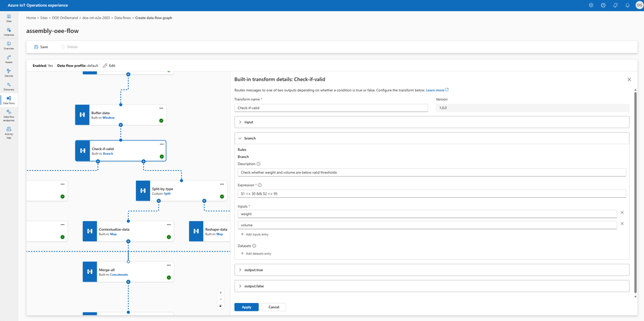Viewport: 644px width, 321px height.
Task: Close the transform details panel
Action: pyautogui.click(x=629, y=79)
